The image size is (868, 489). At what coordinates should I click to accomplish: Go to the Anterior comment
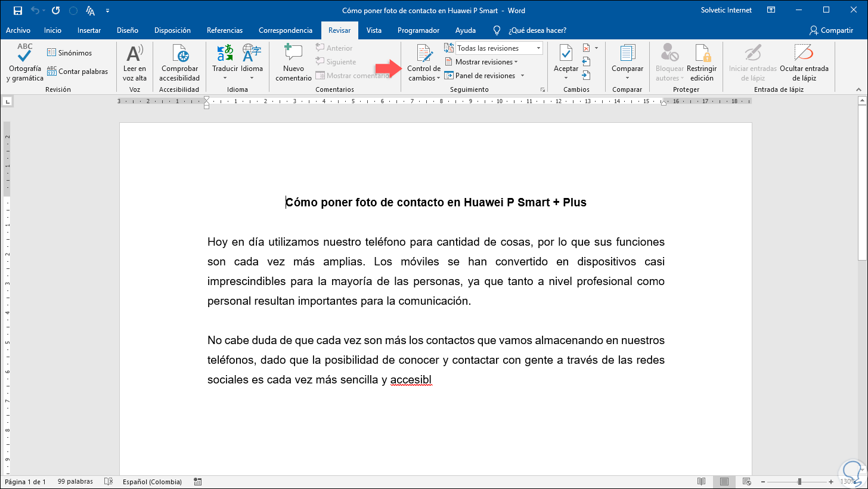334,48
